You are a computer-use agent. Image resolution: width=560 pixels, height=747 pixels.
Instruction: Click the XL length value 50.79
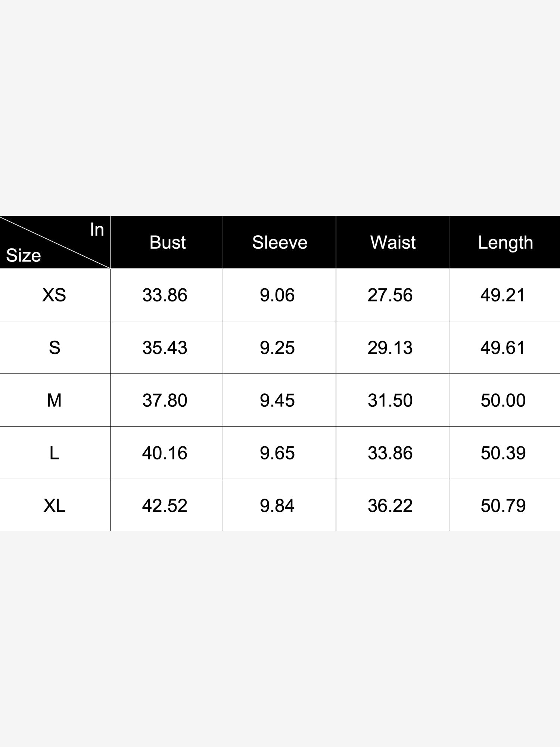(503, 506)
